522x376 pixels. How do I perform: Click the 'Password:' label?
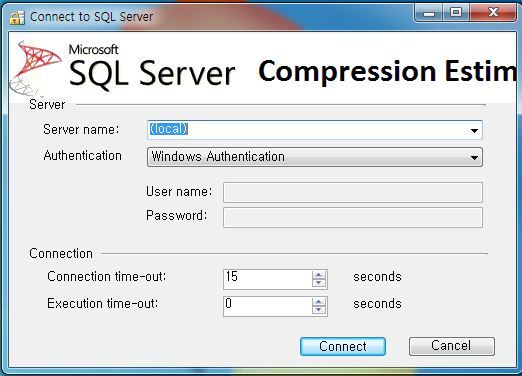pyautogui.click(x=177, y=216)
